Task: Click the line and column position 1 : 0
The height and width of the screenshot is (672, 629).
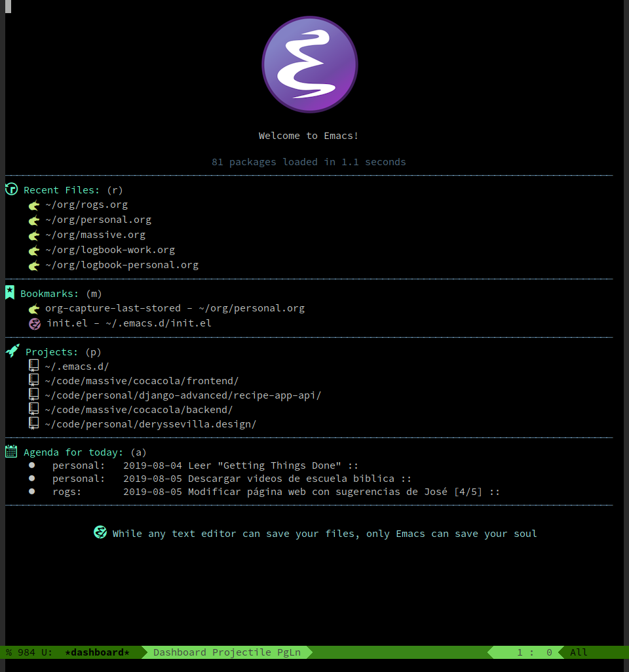Action: click(535, 652)
